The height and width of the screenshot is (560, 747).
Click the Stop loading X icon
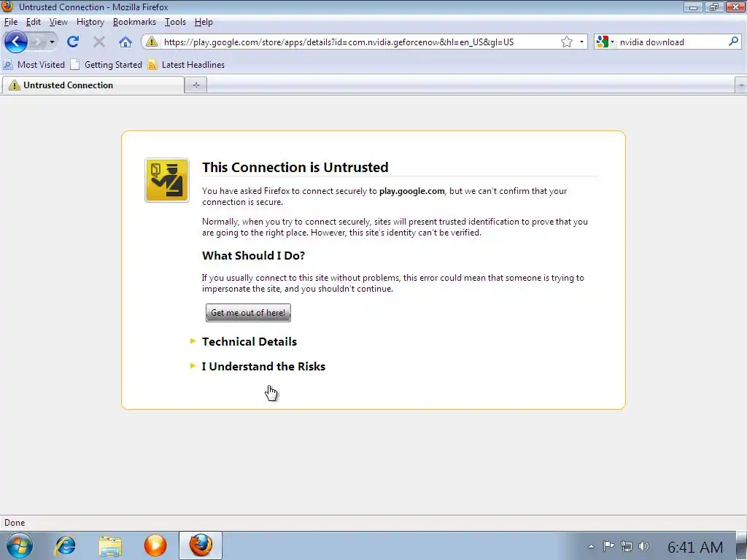pos(99,42)
